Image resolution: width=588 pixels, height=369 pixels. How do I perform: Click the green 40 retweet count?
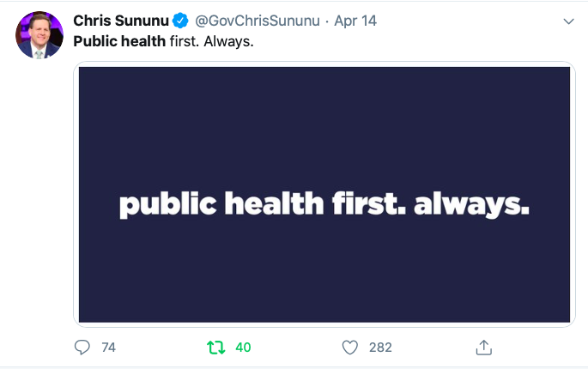pos(243,348)
